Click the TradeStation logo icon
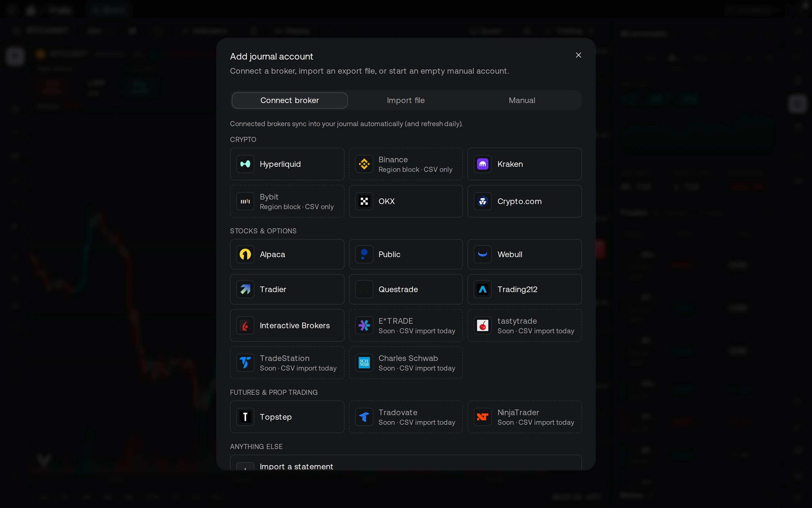The height and width of the screenshot is (508, 812). pos(245,363)
